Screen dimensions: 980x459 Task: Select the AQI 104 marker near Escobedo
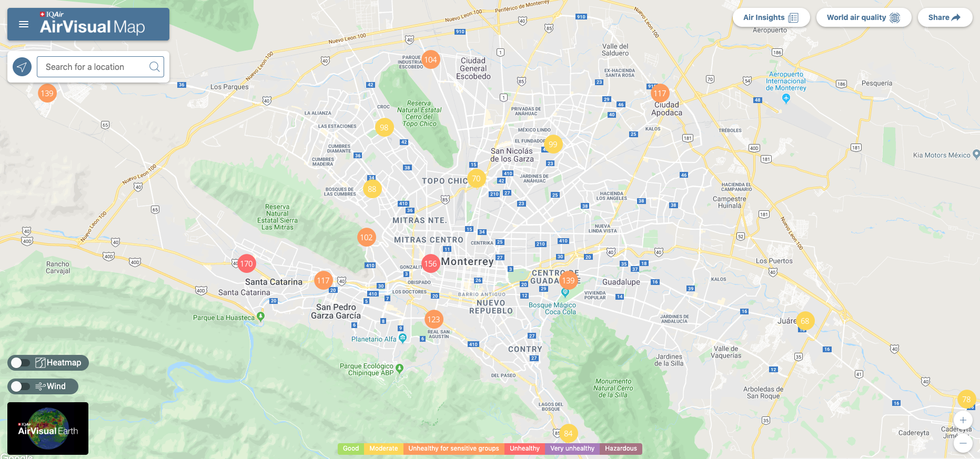coord(431,60)
